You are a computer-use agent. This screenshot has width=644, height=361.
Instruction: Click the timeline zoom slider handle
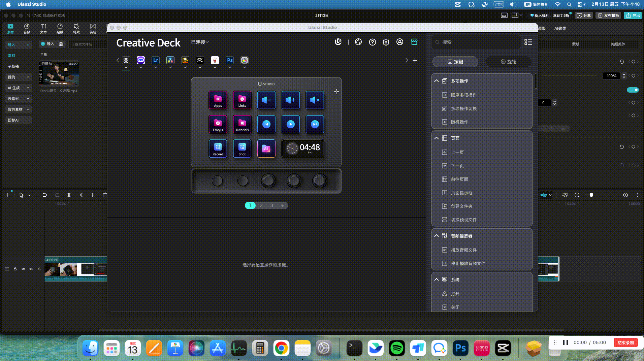(591, 195)
